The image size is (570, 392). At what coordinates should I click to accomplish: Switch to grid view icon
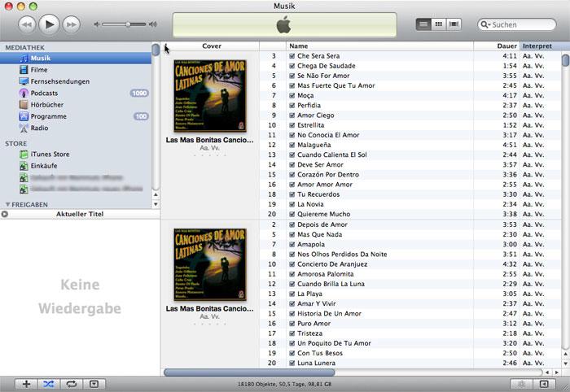click(439, 24)
